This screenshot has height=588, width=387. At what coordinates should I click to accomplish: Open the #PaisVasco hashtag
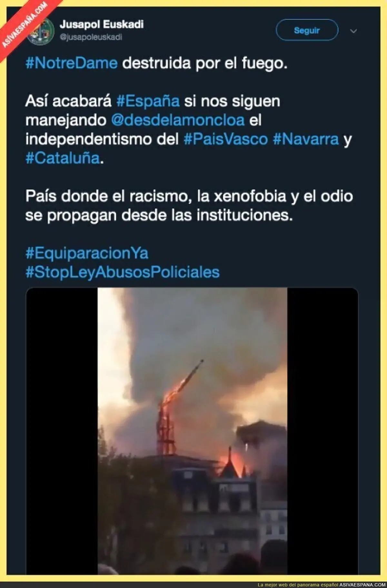tap(226, 139)
